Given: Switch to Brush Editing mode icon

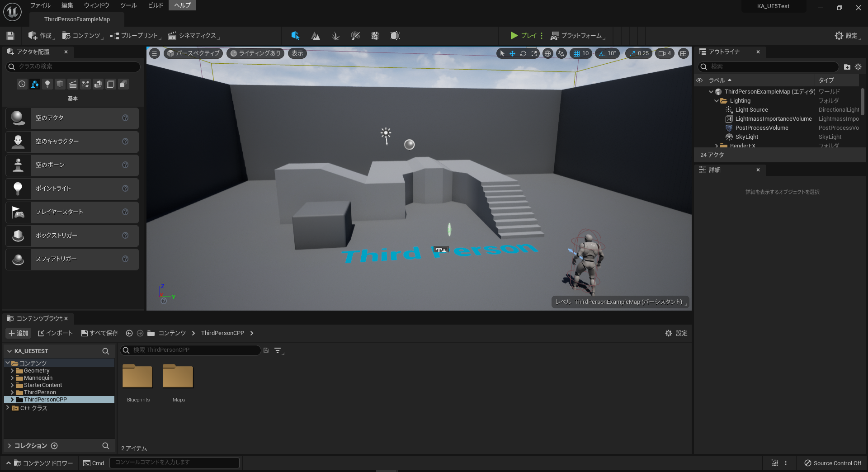Looking at the screenshot, I should click(395, 36).
